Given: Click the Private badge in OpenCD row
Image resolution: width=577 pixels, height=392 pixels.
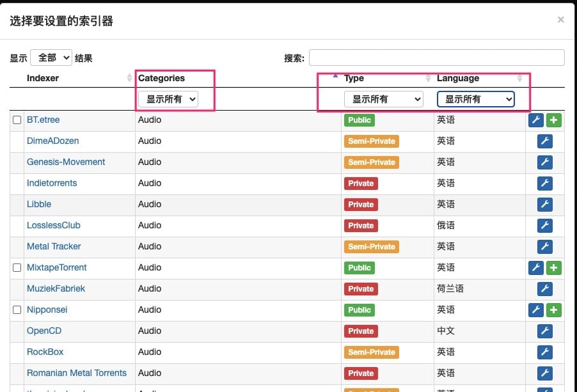Looking at the screenshot, I should coord(361,331).
